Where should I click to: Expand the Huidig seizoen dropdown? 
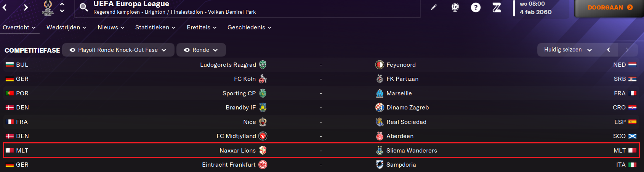click(568, 50)
